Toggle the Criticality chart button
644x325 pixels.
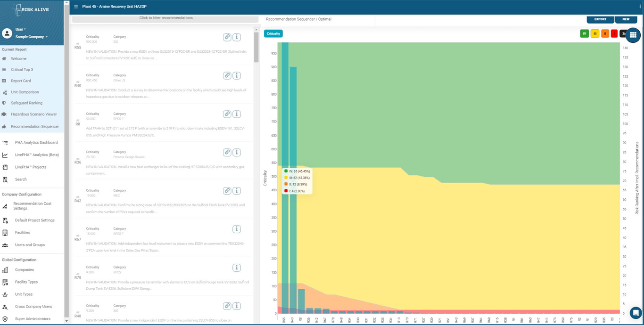pos(273,33)
